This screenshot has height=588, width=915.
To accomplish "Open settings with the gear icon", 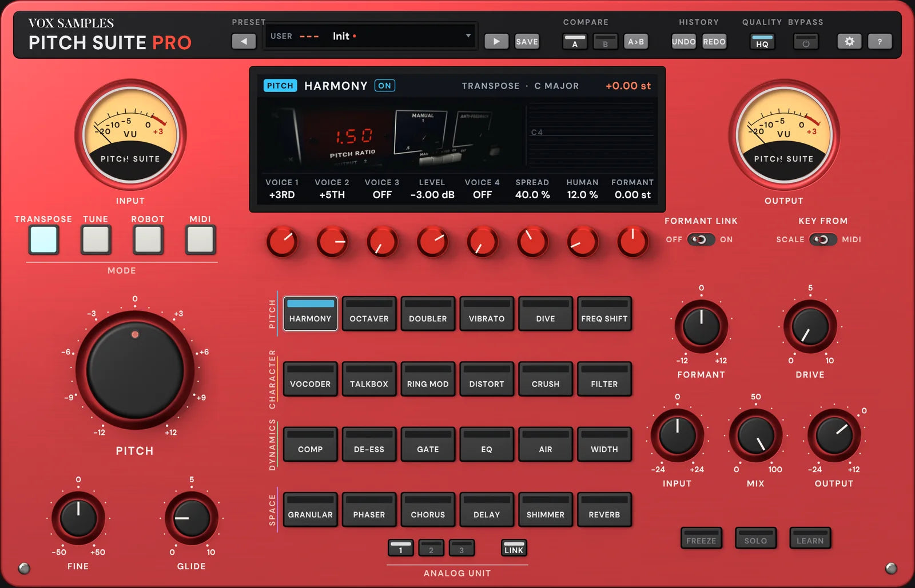I will tap(849, 41).
